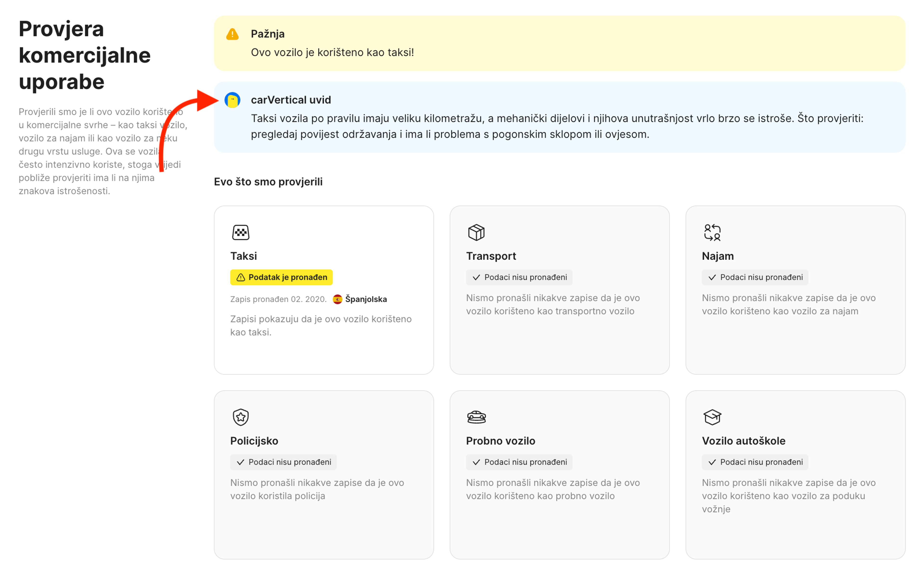Image resolution: width=924 pixels, height=572 pixels.
Task: Click the Probno vozilo car icon
Action: [476, 417]
